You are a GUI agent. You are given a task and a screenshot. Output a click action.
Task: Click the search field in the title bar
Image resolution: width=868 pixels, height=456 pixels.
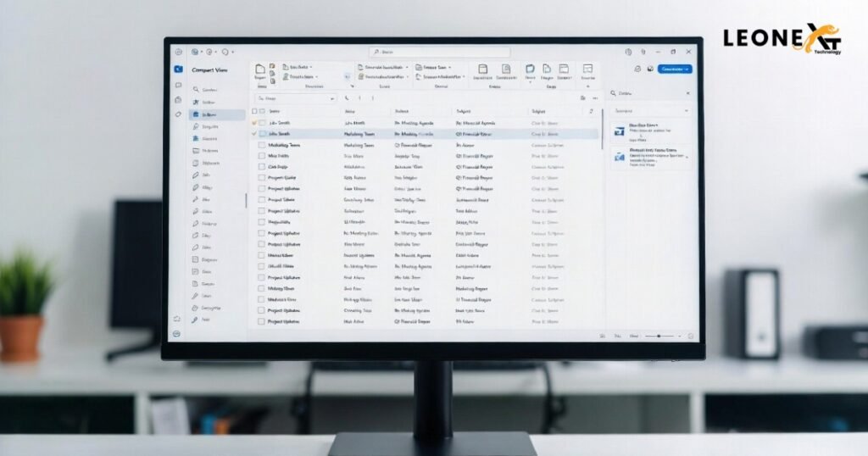tap(440, 52)
